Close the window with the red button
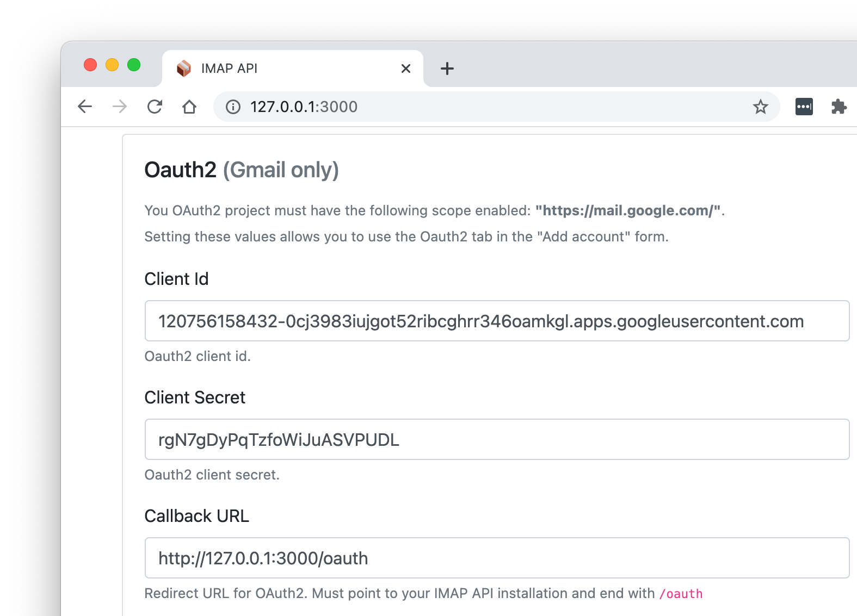 coord(90,65)
